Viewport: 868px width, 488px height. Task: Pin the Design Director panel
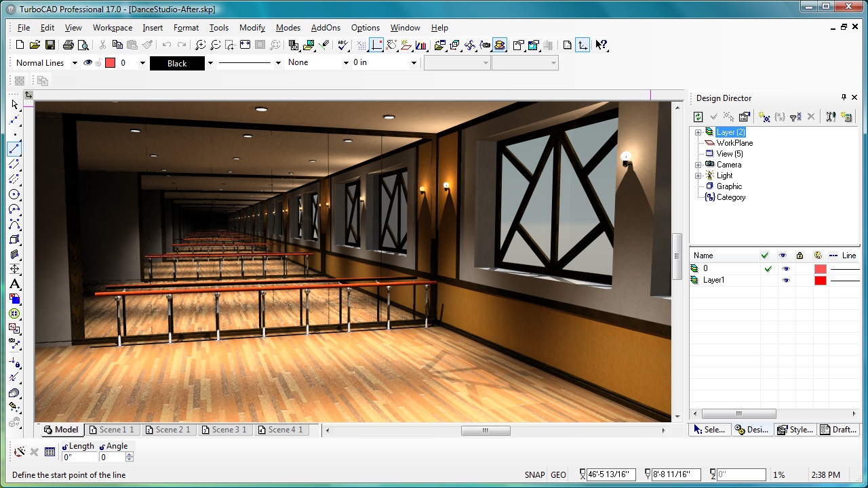tap(844, 98)
